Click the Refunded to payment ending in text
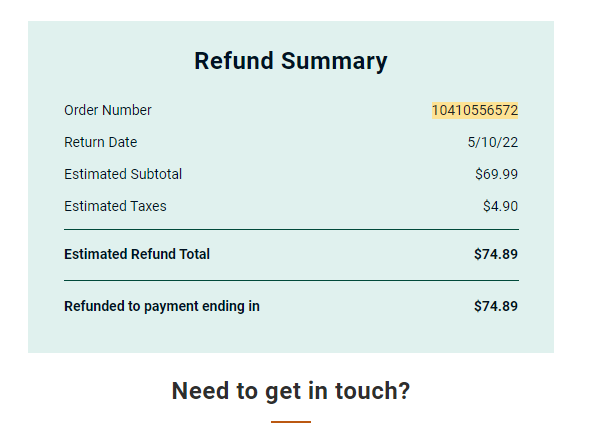The height and width of the screenshot is (427, 591). coord(162,306)
